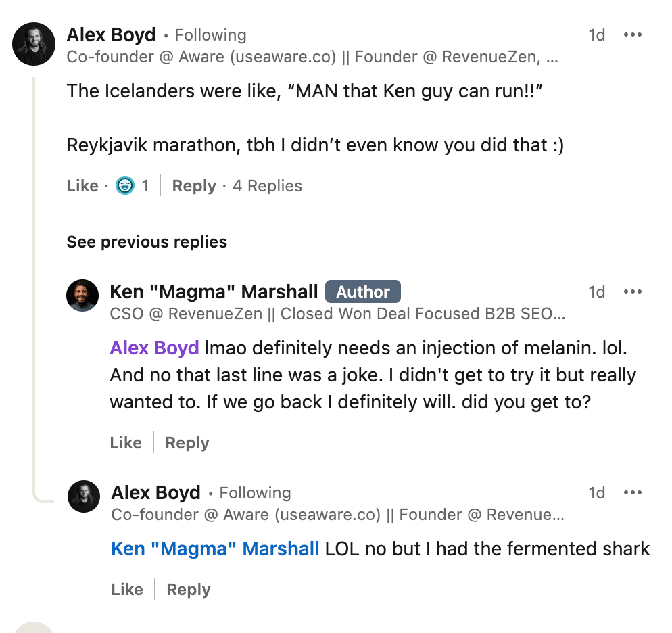Open the Alex Boyd mention in Ken's reply
This screenshot has width=672, height=633.
153,348
